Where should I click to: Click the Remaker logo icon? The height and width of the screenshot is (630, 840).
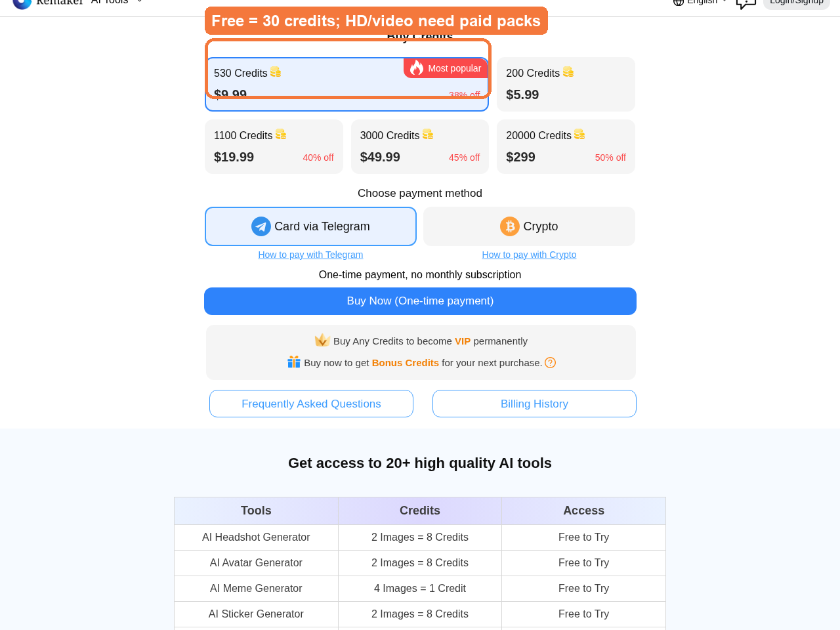point(22,2)
